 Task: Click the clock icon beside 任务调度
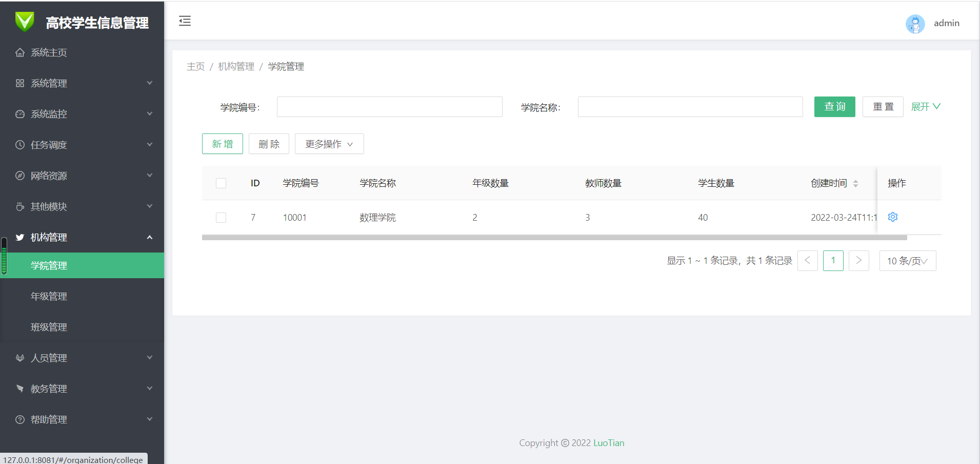coord(20,145)
